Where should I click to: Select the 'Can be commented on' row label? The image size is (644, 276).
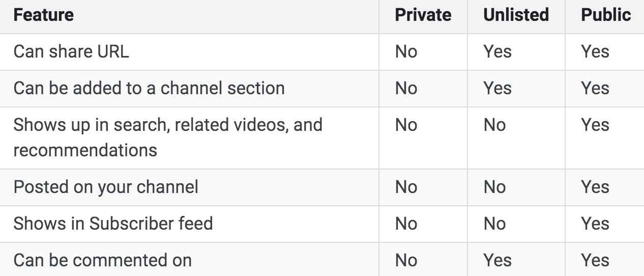pos(103,260)
